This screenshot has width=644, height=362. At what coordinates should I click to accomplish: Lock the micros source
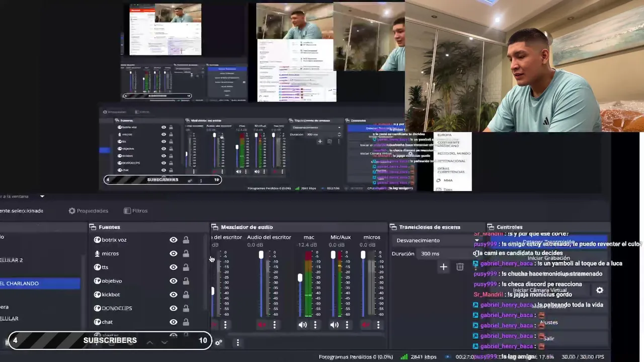(x=186, y=253)
